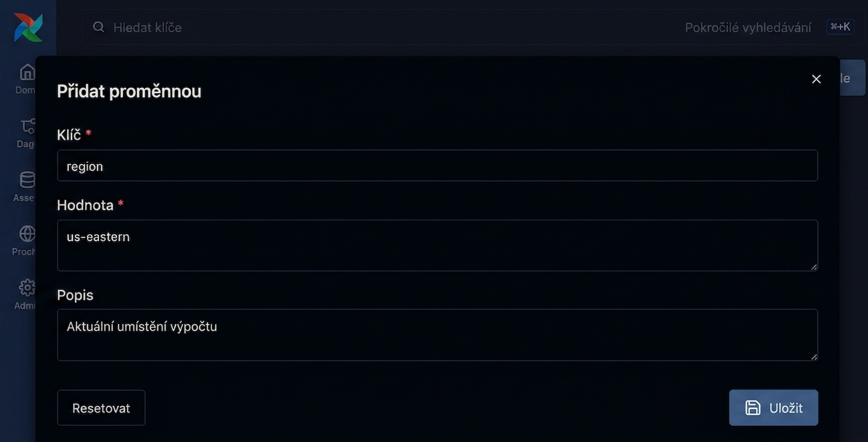The image size is (868, 442).
Task: Close the Přidat proměnnou dialog
Action: pyautogui.click(x=816, y=79)
